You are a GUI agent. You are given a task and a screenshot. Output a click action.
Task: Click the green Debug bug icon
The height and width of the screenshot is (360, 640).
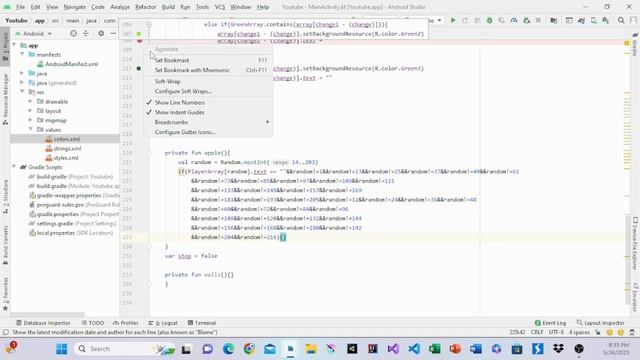point(489,20)
